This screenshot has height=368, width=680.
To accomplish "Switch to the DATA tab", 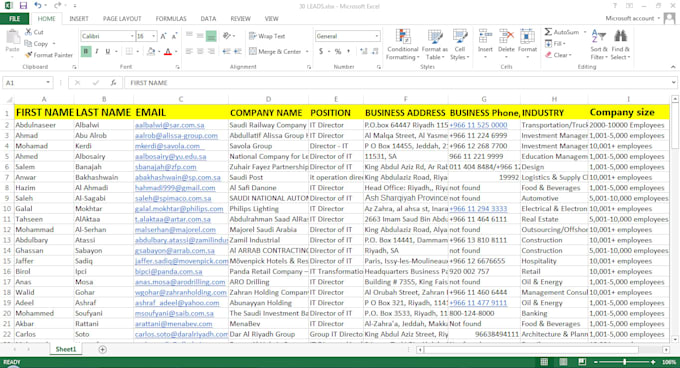I will (208, 19).
